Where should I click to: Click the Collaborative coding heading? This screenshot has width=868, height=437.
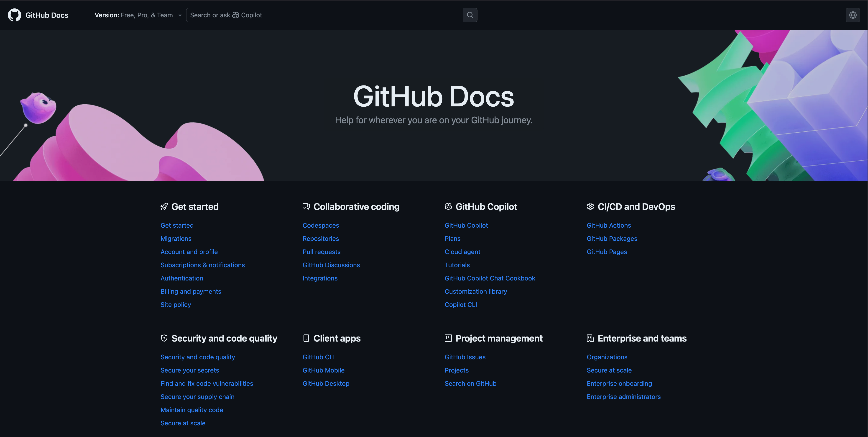coord(357,207)
